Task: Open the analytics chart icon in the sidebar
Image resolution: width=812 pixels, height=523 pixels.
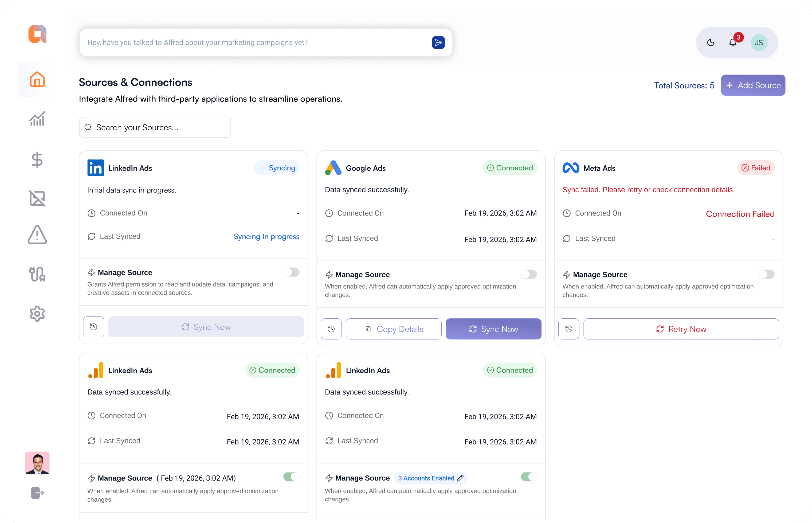Action: pyautogui.click(x=37, y=119)
